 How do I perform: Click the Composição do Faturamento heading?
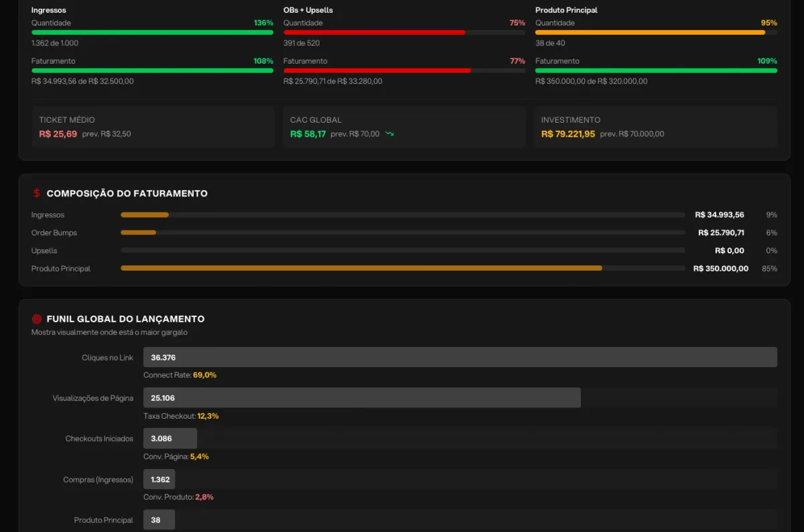(127, 194)
